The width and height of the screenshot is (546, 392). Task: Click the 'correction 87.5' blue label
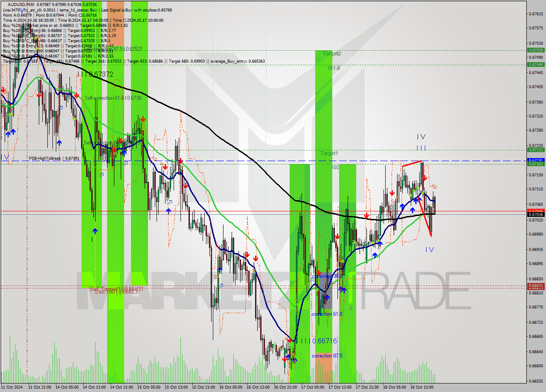coord(327,356)
